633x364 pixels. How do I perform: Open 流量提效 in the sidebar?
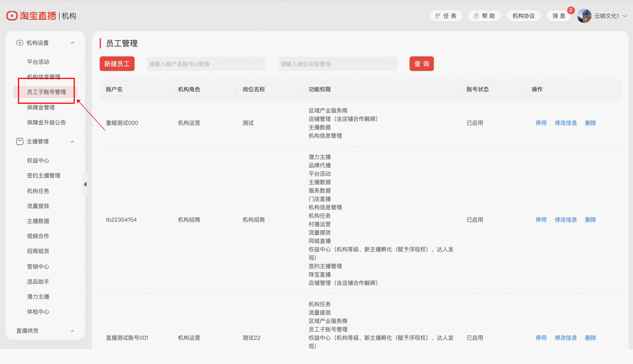coord(38,206)
